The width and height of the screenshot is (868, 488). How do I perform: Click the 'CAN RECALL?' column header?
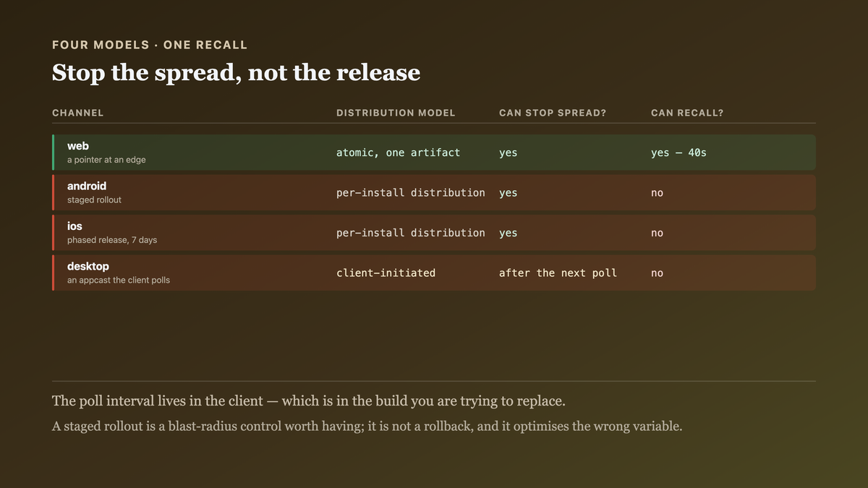pyautogui.click(x=687, y=113)
